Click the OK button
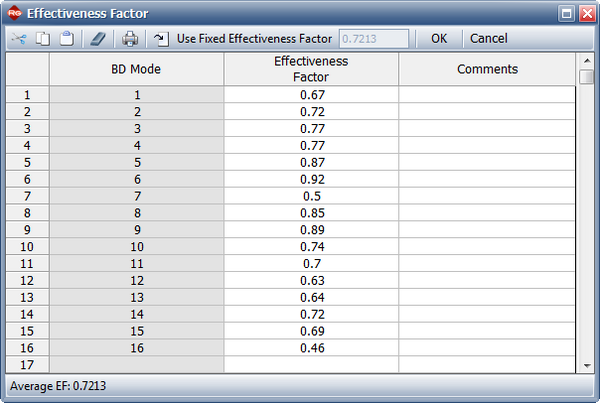Viewport: 600px width, 403px height. coord(439,39)
